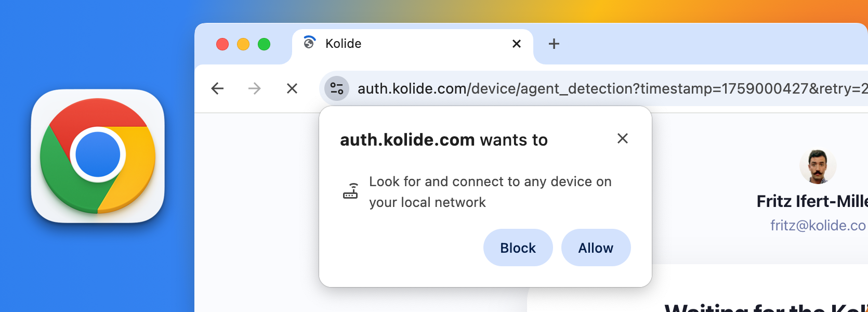Click the red window close button
Image resolution: width=868 pixels, height=312 pixels.
pos(222,44)
